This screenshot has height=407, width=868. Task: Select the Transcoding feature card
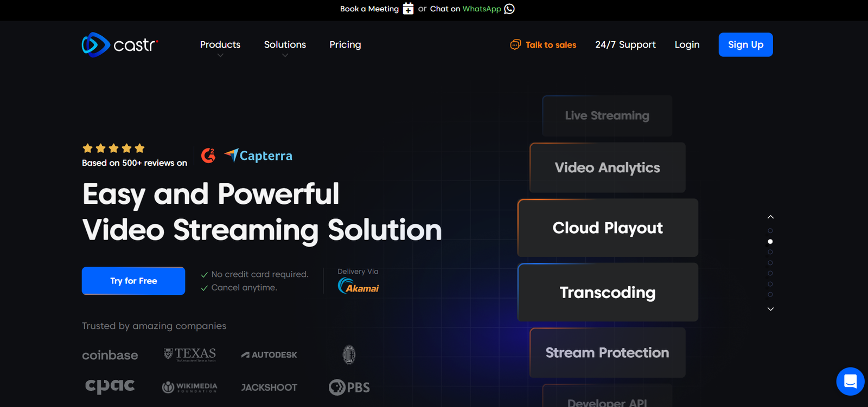click(608, 292)
